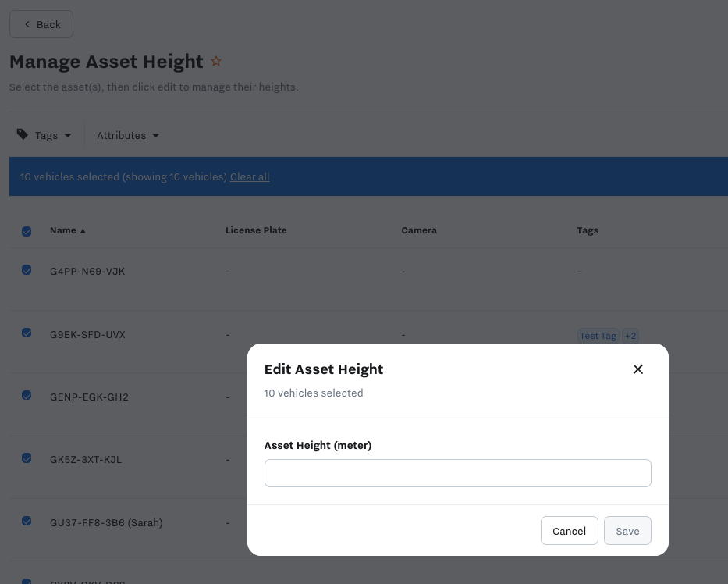Click the tag icon next to Tags filter
This screenshot has width=728, height=584.
tap(22, 134)
